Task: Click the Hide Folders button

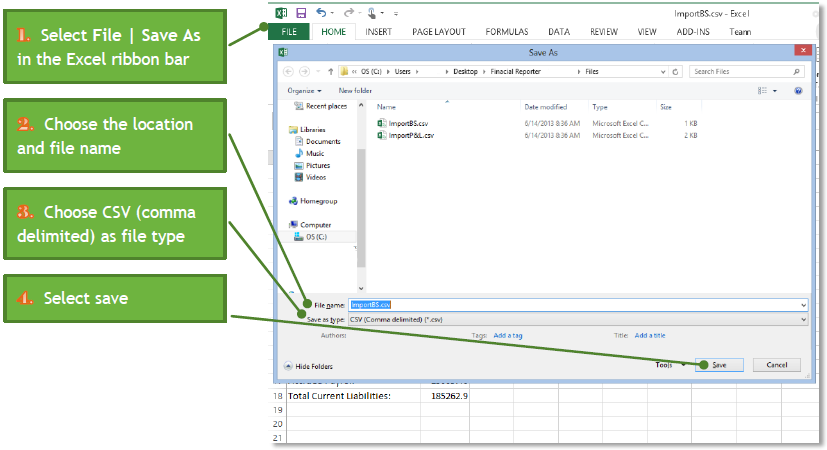Action: click(309, 366)
